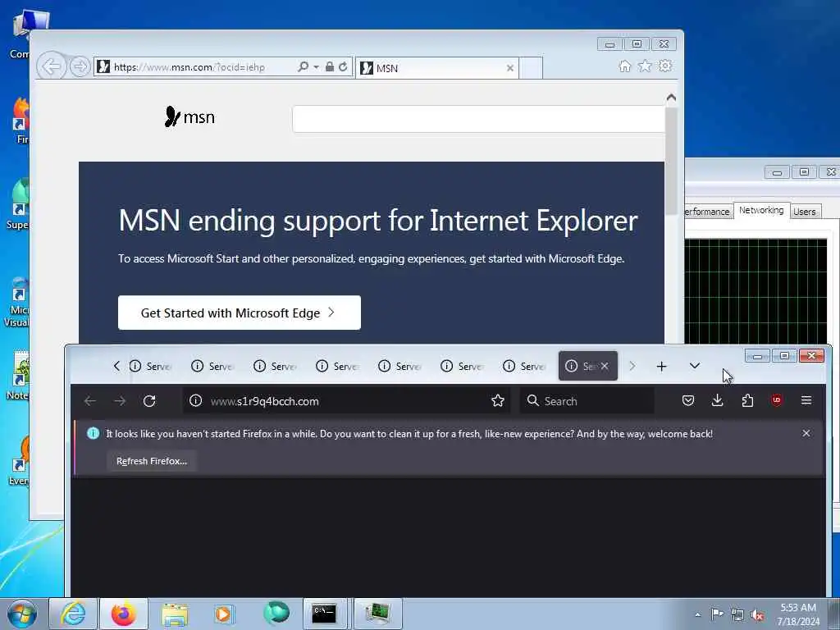Open network icon in system tray
The image size is (840, 630).
click(x=737, y=614)
